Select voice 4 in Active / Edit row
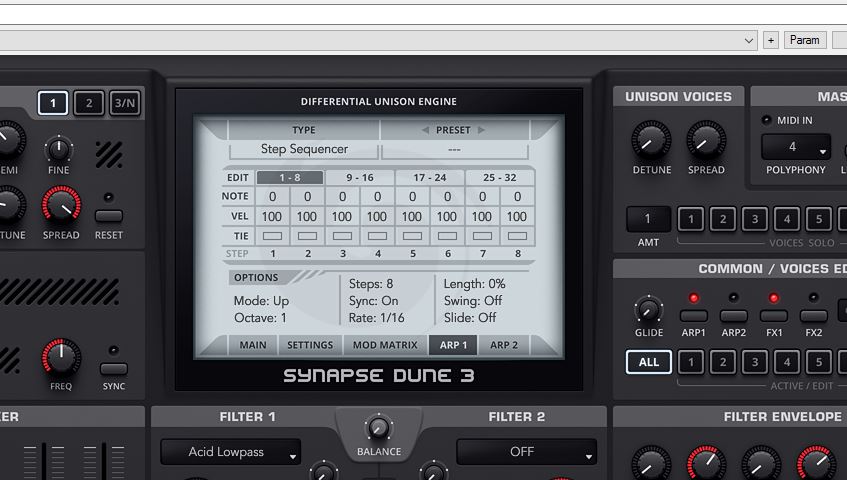This screenshot has height=480, width=847. point(787,362)
